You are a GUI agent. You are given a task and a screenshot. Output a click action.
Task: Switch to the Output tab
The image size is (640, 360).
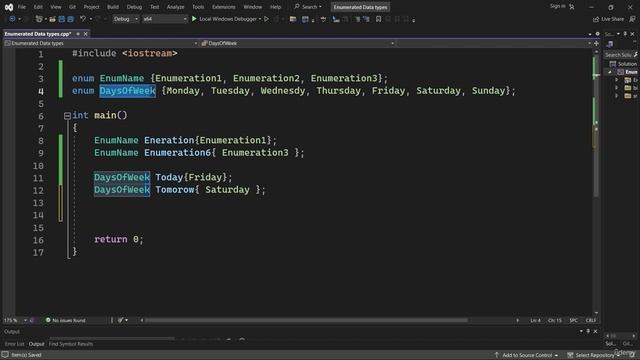coord(36,344)
